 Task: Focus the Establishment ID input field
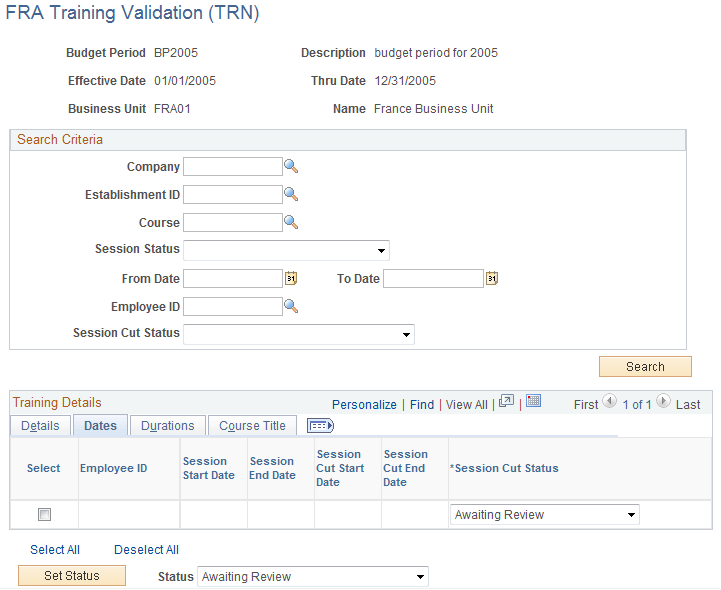pyautogui.click(x=233, y=195)
